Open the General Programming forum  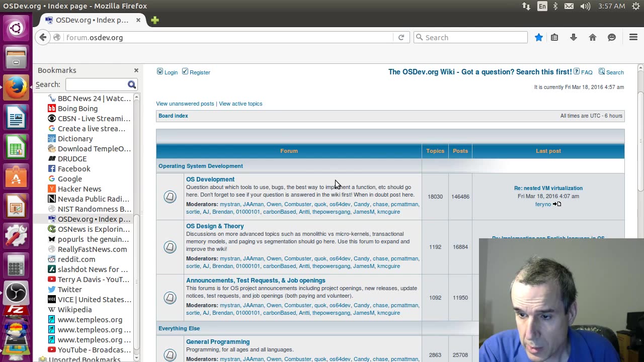point(218,342)
